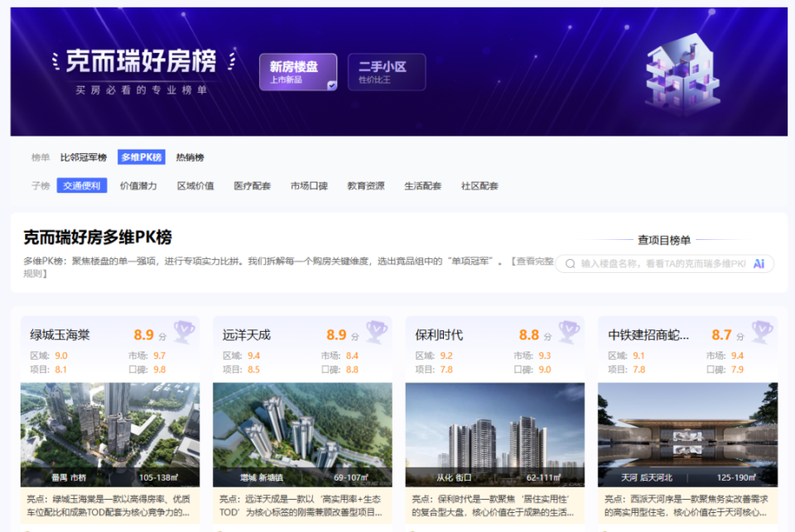Click the 增城 新塘镇 location label
This screenshot has width=795, height=532.
pyautogui.click(x=261, y=477)
